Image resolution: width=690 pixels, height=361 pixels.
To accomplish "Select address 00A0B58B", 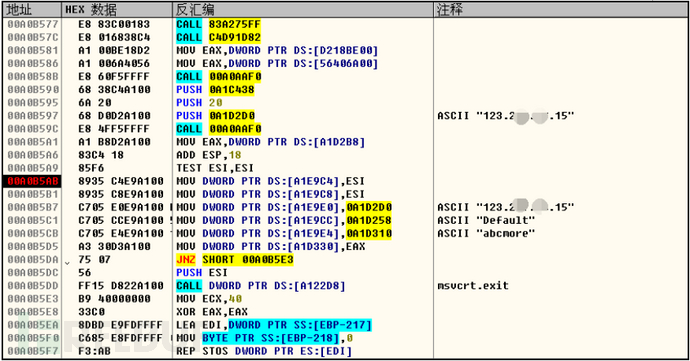I will (33, 77).
